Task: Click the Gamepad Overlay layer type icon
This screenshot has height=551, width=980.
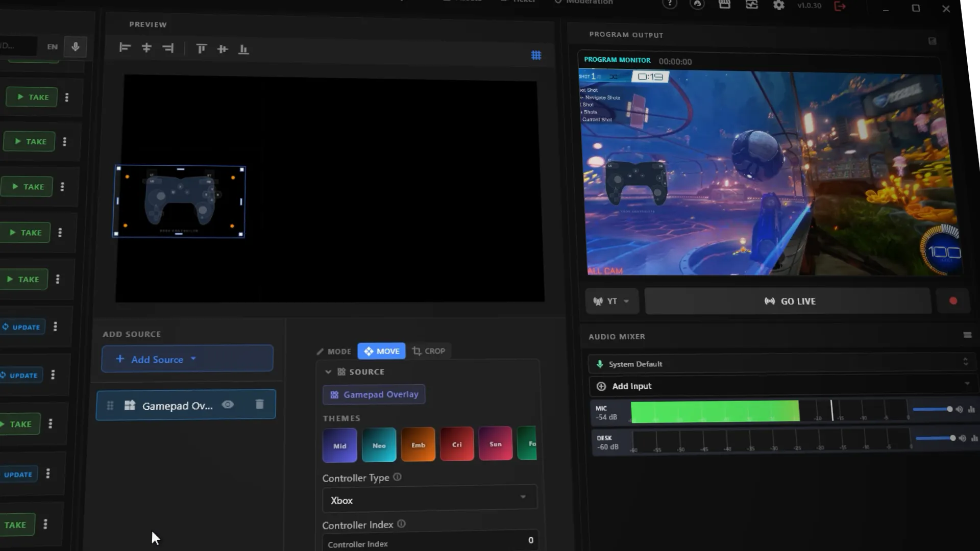Action: [x=130, y=405]
